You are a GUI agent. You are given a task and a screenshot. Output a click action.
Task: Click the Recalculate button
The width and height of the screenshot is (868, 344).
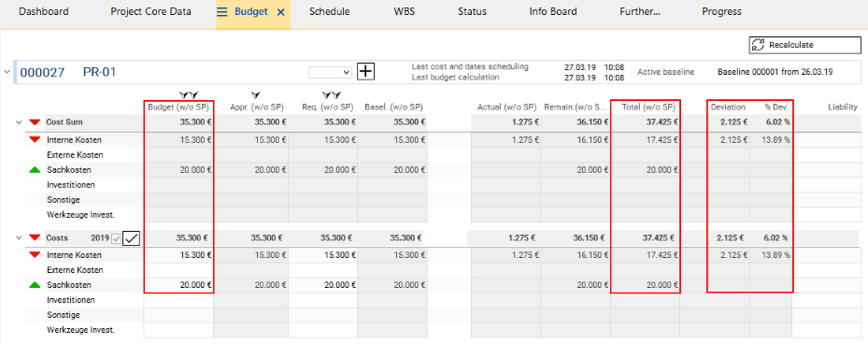click(804, 45)
